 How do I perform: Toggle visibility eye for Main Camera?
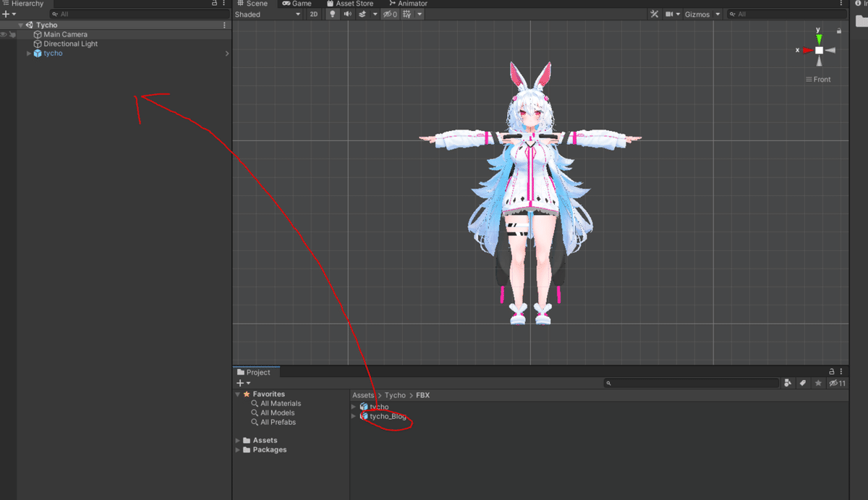4,35
